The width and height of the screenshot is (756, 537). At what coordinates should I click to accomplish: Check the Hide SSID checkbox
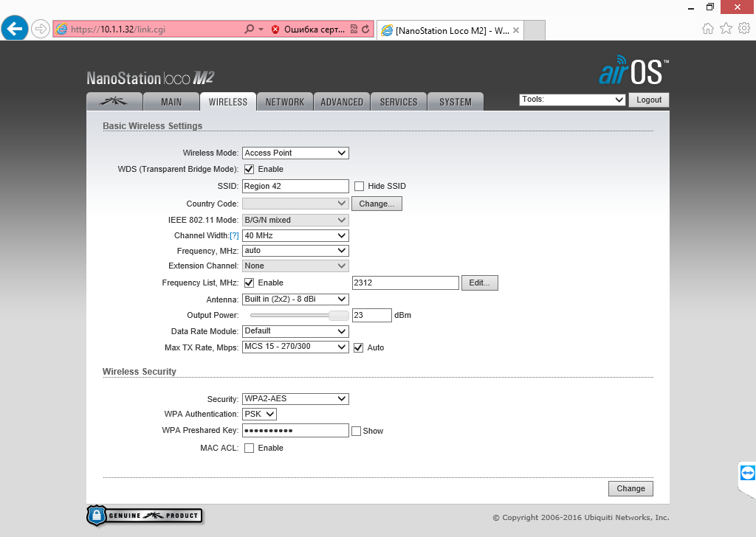coord(360,186)
